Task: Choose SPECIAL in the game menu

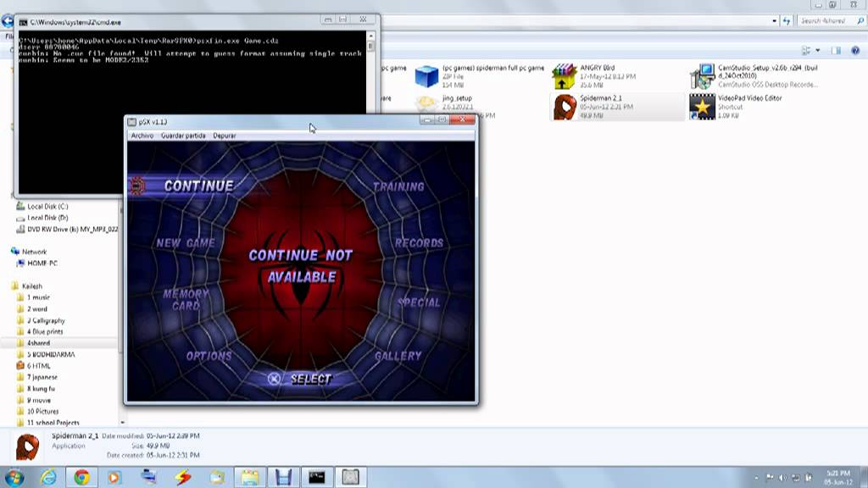Action: coord(419,302)
